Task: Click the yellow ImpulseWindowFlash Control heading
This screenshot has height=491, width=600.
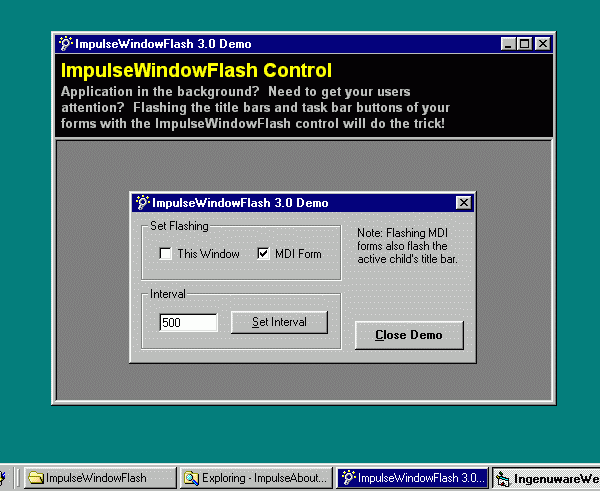Action: (x=196, y=70)
